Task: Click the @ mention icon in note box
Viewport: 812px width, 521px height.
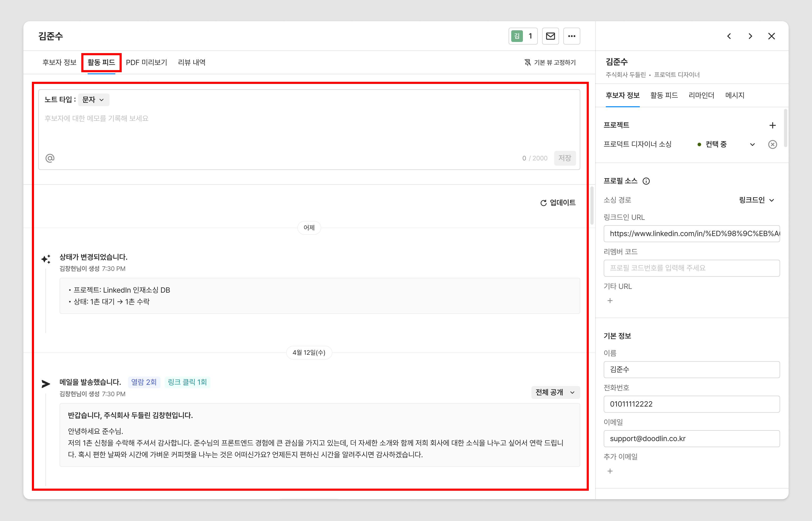Action: click(50, 158)
